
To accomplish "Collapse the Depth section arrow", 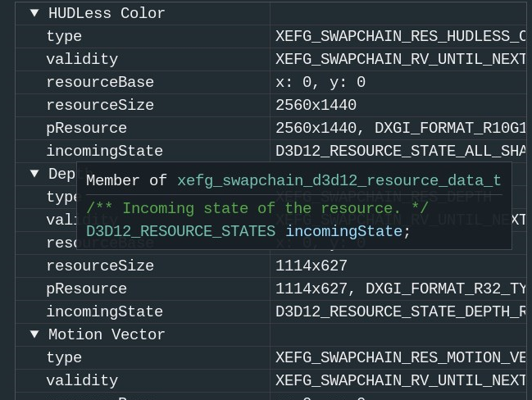I will pos(34,174).
